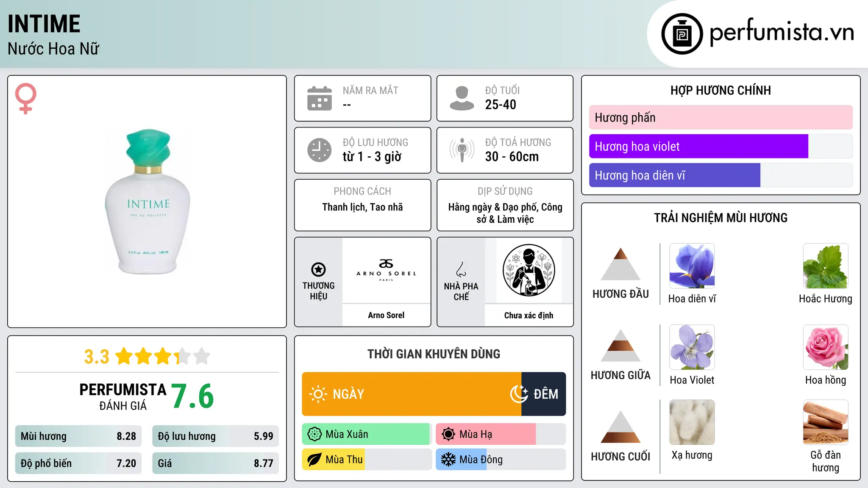Click the sun icon for Mùa Hạ
Image resolution: width=868 pixels, height=488 pixels.
point(448,434)
